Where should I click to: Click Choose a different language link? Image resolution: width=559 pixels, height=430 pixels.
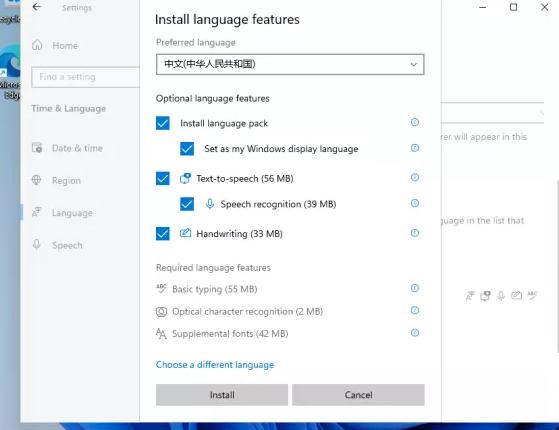[215, 365]
